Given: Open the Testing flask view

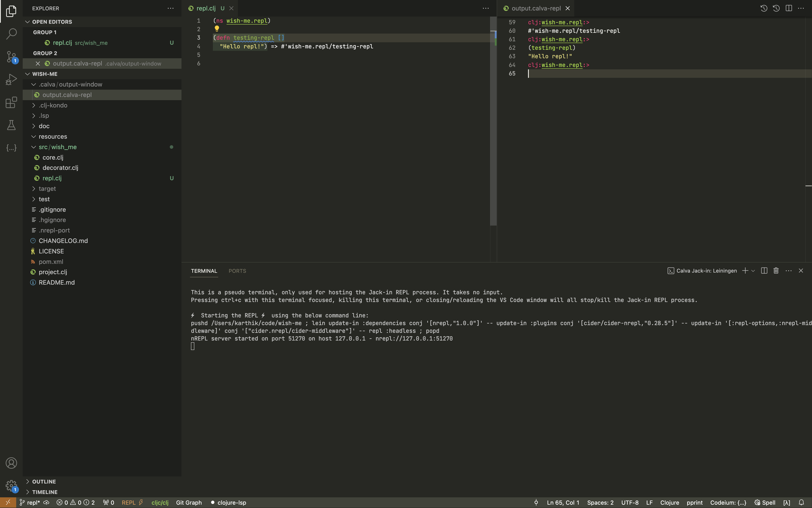Looking at the screenshot, I should click(x=11, y=125).
